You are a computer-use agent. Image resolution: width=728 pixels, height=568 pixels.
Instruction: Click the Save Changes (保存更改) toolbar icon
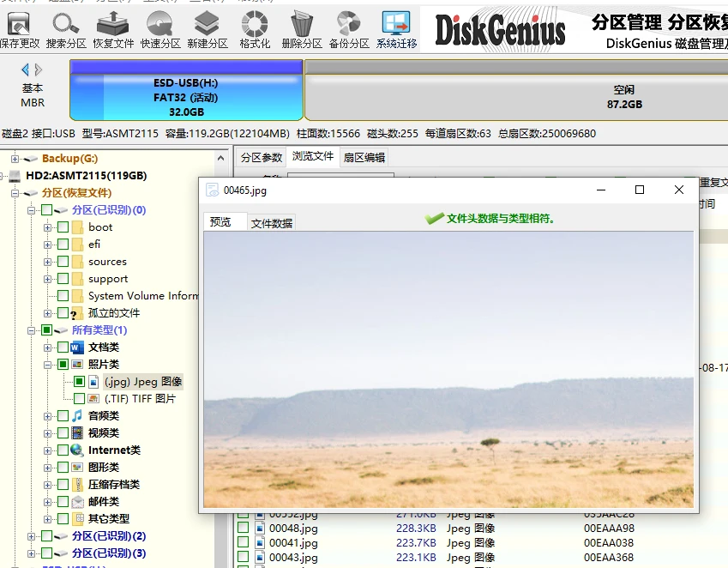pos(19,30)
